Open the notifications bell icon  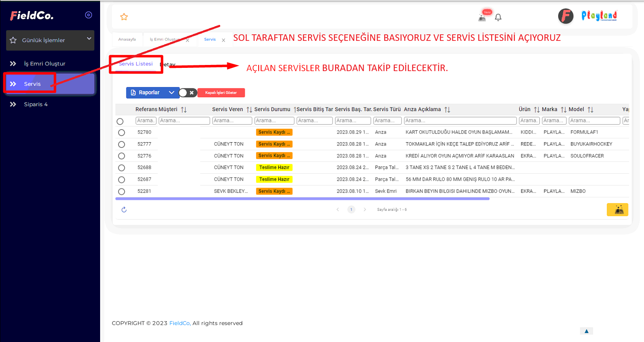pos(498,17)
